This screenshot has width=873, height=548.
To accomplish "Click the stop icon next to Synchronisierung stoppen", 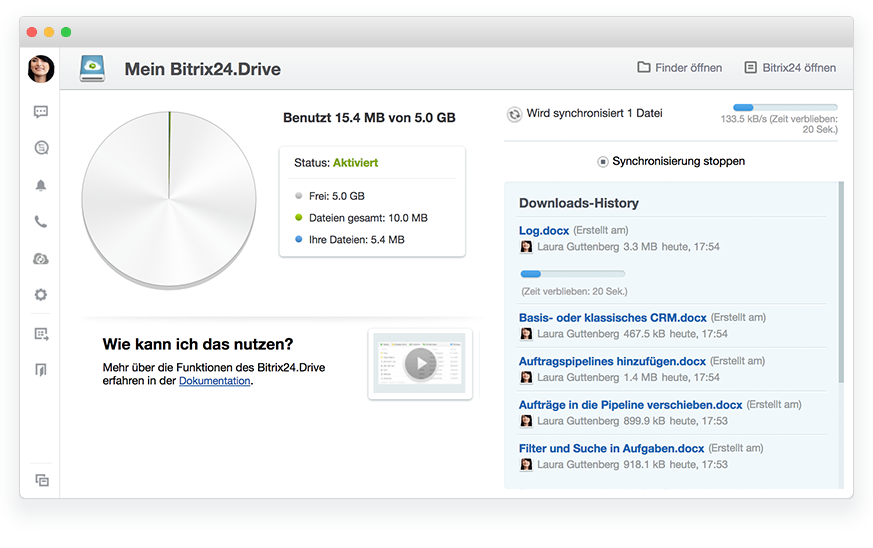I will 602,162.
